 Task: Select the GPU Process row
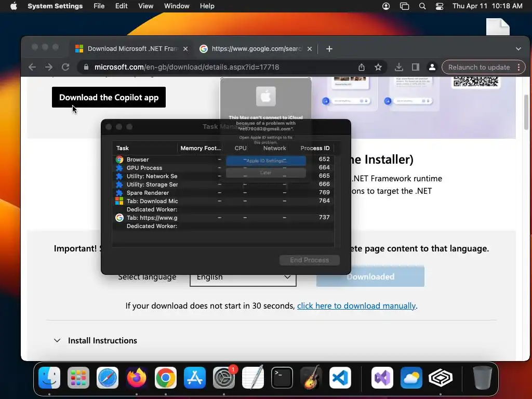[x=223, y=168]
